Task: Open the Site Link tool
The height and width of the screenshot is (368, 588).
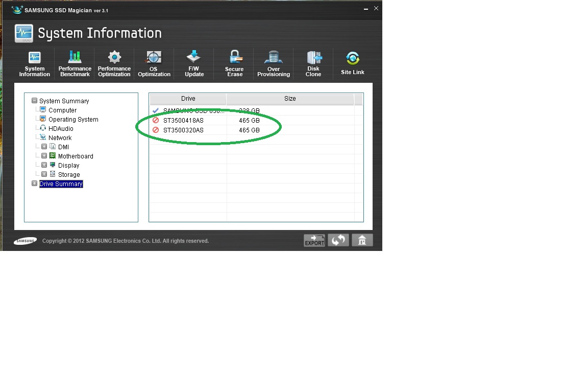Action: 353,64
